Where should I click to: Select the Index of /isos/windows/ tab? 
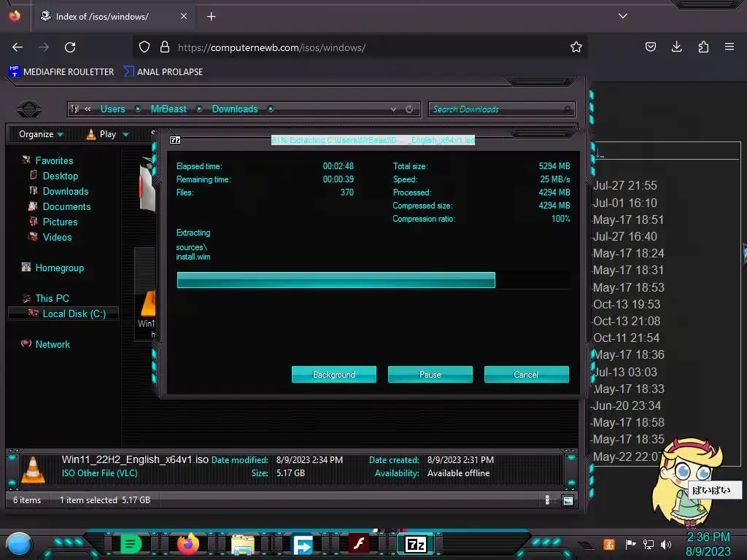[113, 16]
